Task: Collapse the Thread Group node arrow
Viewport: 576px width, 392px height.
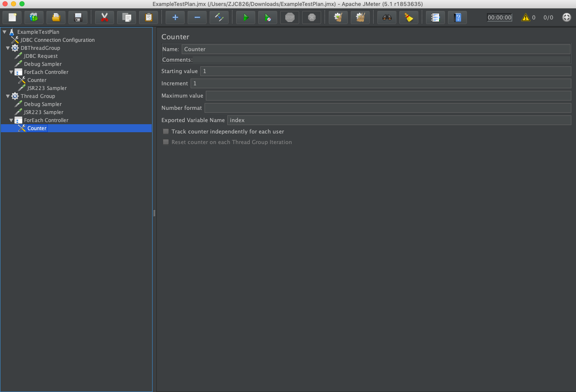Action: pyautogui.click(x=8, y=96)
